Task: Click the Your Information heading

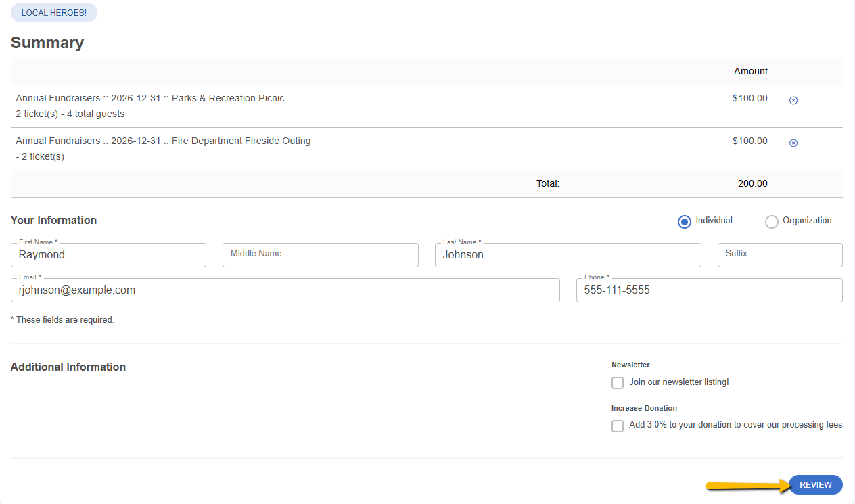Action: point(53,220)
